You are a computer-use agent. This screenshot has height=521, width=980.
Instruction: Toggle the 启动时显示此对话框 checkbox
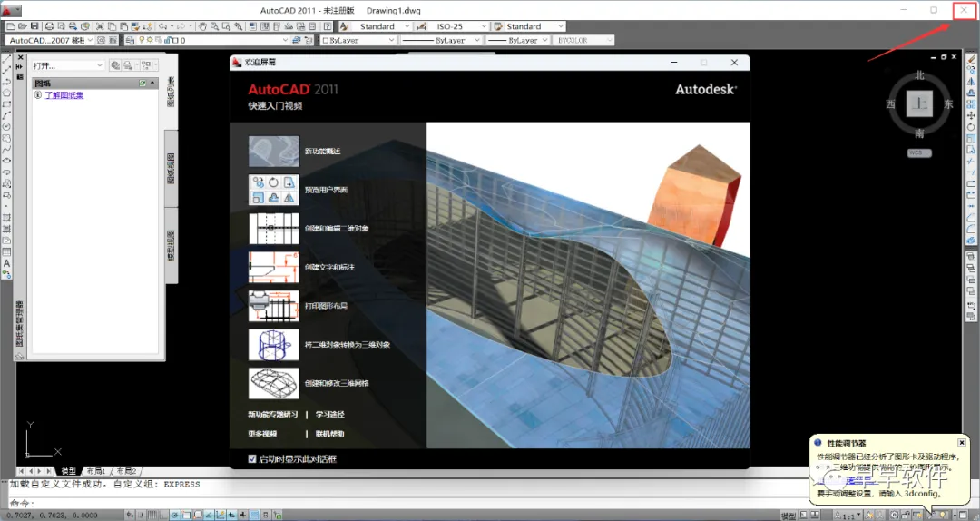[252, 459]
